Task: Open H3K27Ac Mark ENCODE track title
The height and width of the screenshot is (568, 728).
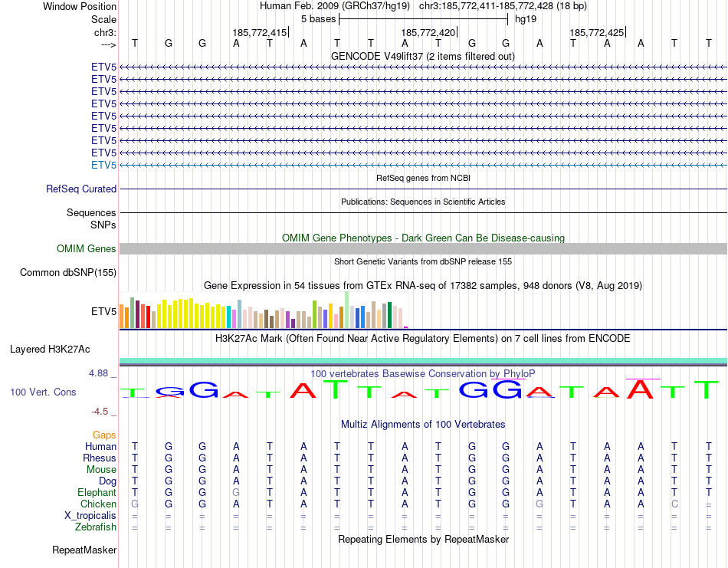Action: pyautogui.click(x=422, y=339)
